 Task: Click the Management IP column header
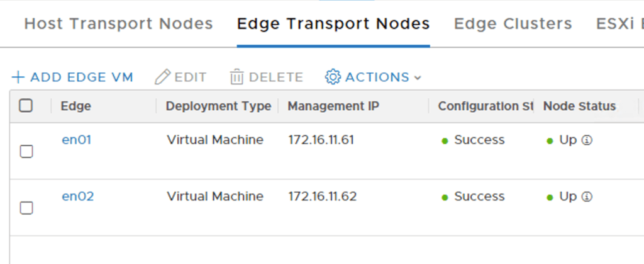tap(333, 106)
